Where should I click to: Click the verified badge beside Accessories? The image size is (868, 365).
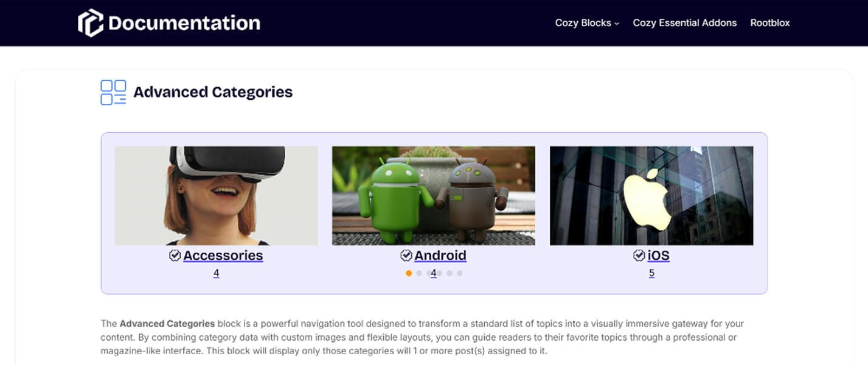click(x=175, y=255)
